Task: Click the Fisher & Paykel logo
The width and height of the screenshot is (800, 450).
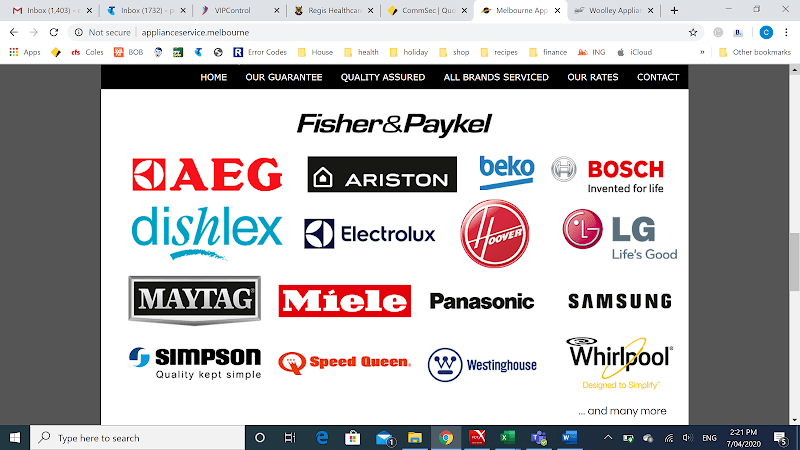Action: point(394,125)
